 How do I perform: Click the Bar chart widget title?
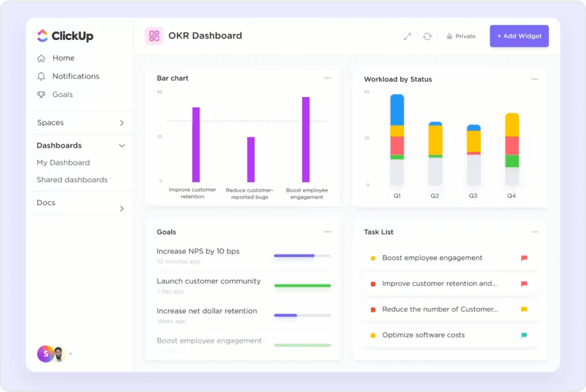(173, 78)
